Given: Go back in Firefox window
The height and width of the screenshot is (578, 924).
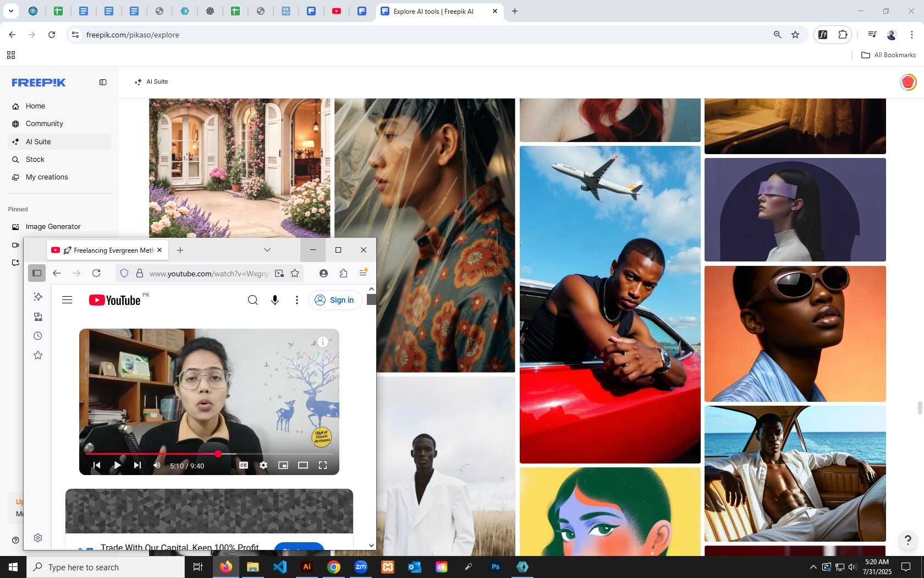Looking at the screenshot, I should coord(57,273).
